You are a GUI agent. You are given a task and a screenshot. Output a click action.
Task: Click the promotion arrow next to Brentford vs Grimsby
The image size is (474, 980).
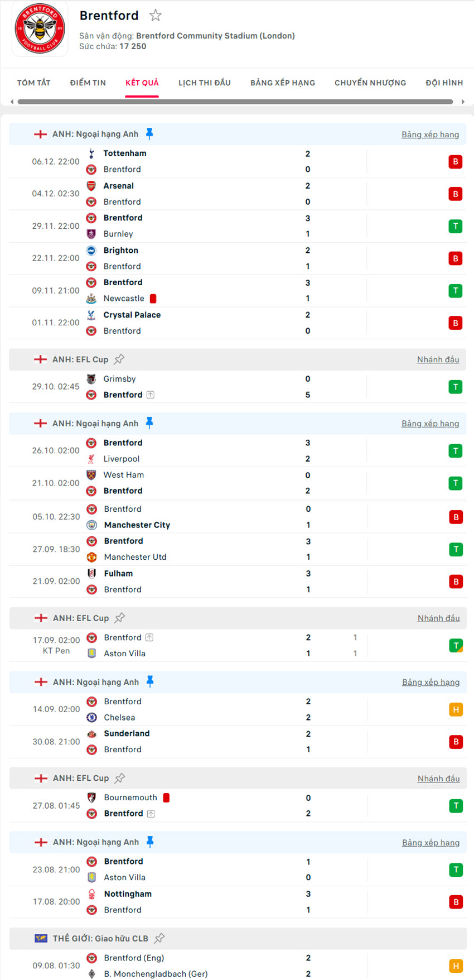click(151, 395)
